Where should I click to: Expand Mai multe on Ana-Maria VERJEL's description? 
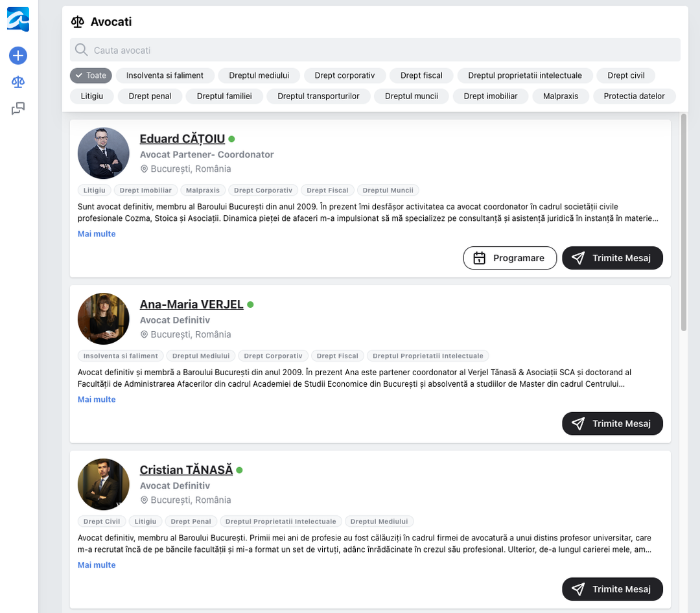pyautogui.click(x=97, y=400)
